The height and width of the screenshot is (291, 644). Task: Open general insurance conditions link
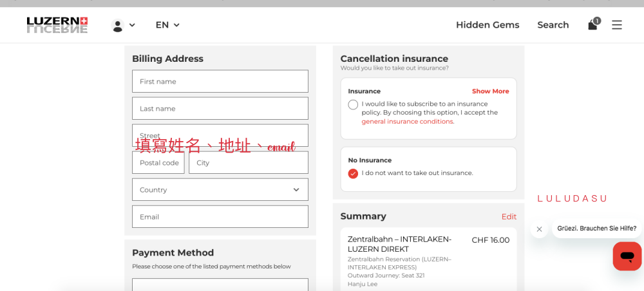coord(408,122)
